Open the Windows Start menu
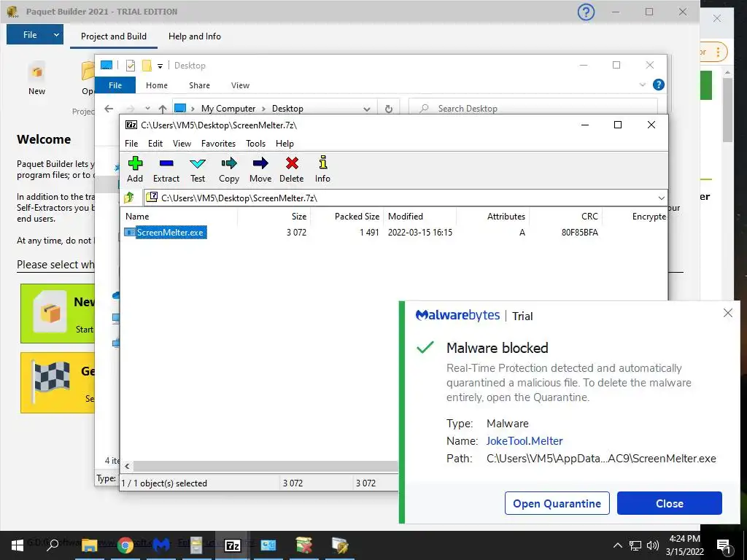 [18, 545]
